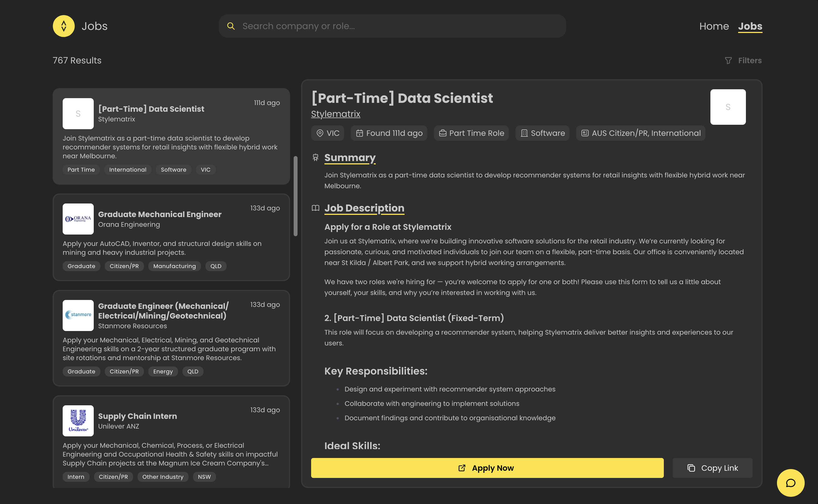Click the Job Description heading
The width and height of the screenshot is (818, 504).
pyautogui.click(x=364, y=208)
